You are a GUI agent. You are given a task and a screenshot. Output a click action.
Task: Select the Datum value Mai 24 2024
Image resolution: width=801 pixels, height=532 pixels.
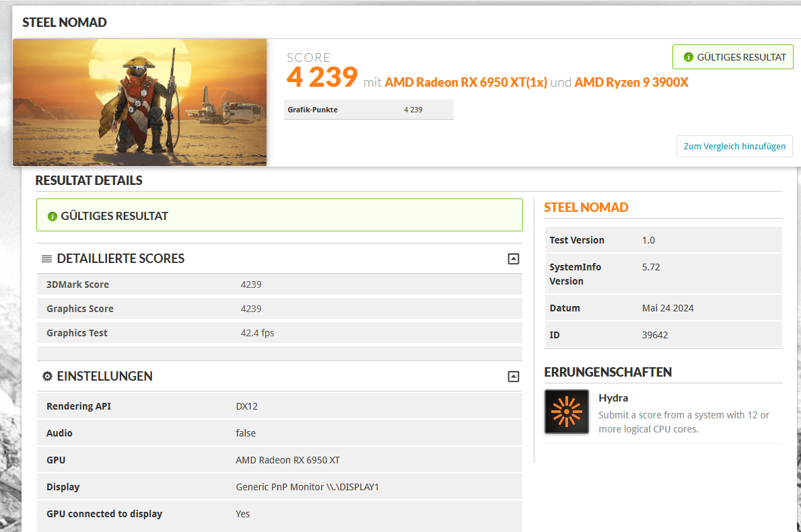coord(668,308)
